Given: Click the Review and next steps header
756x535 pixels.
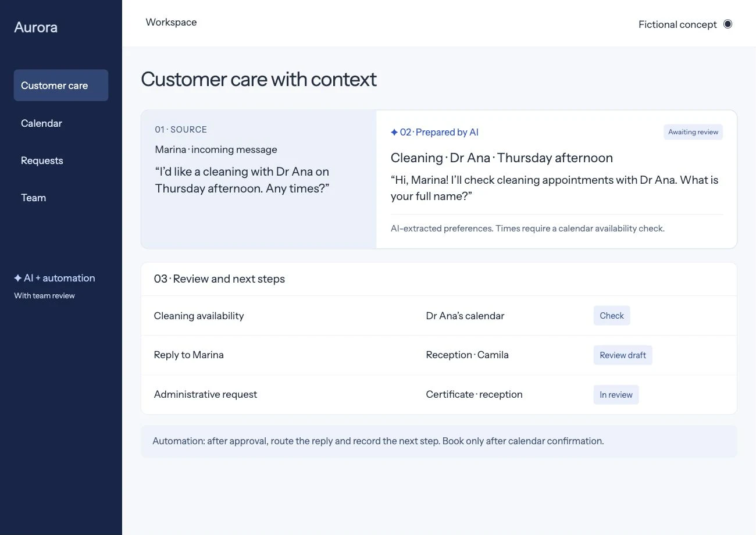Looking at the screenshot, I should [x=219, y=279].
